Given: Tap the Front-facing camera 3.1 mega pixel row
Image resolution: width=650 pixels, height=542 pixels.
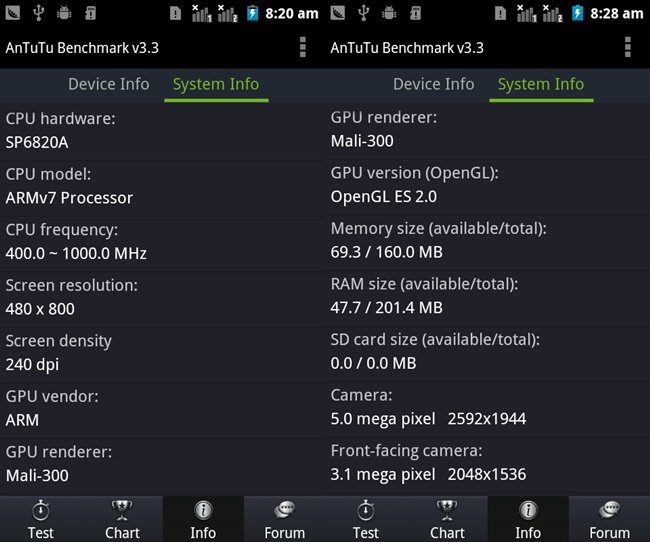Looking at the screenshot, I should click(x=487, y=462).
